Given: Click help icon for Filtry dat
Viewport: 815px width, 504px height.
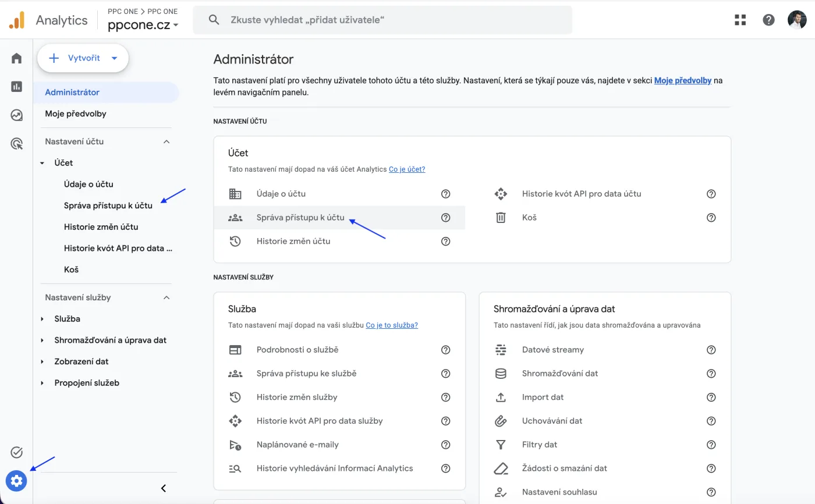Looking at the screenshot, I should coord(711,445).
